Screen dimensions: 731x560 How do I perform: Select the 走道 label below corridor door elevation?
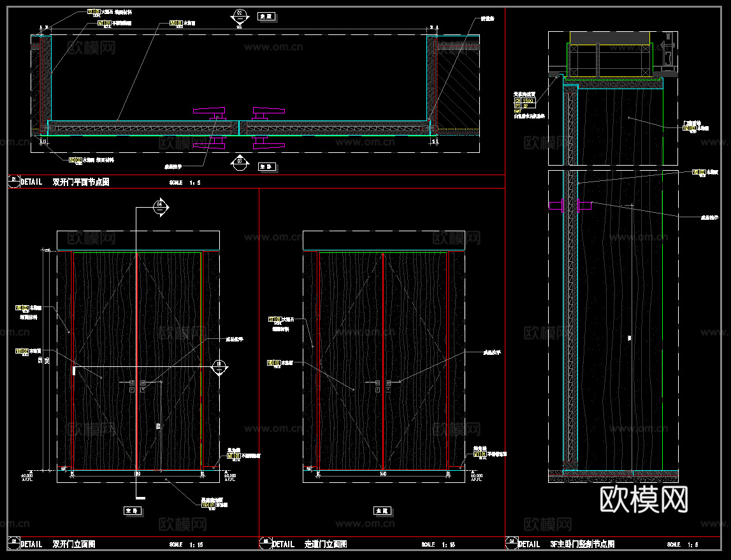382,510
